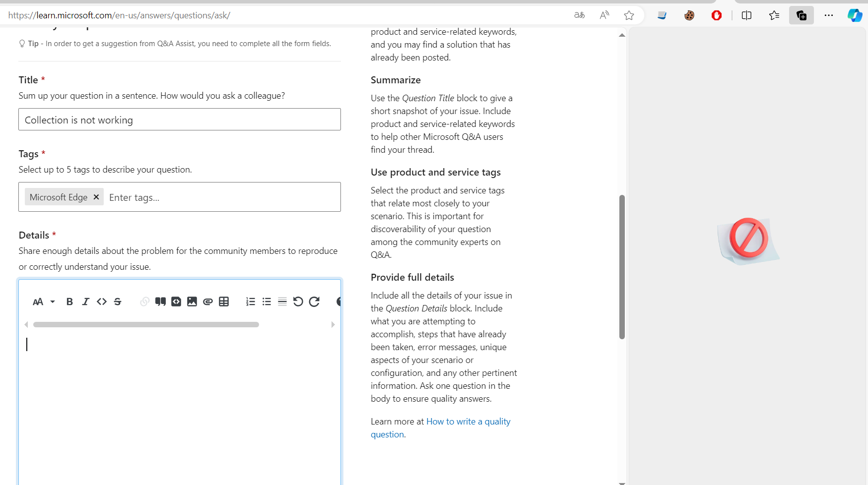
Task: Open Copilot from the browser toolbar
Action: coord(855,15)
